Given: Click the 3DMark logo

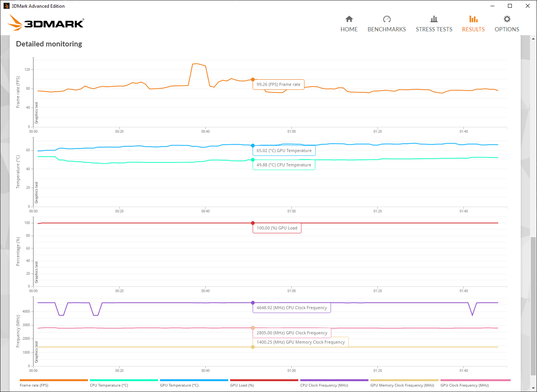Looking at the screenshot, I should [x=46, y=23].
